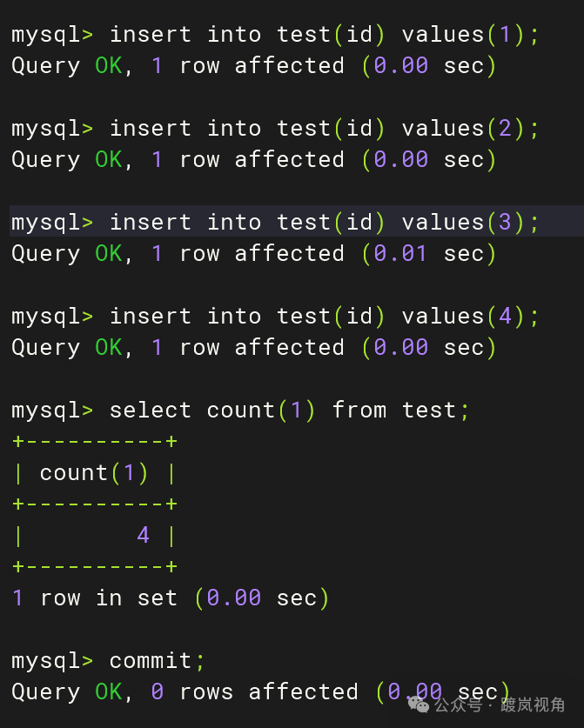
Task: Click the mysql> prompt before select
Action: [x=52, y=411]
